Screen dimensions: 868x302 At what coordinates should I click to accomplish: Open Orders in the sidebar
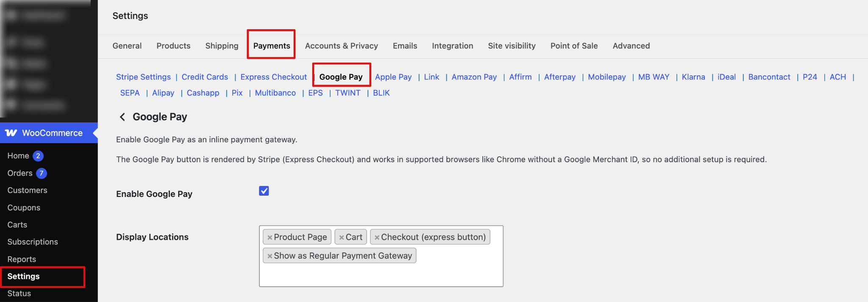click(x=20, y=173)
